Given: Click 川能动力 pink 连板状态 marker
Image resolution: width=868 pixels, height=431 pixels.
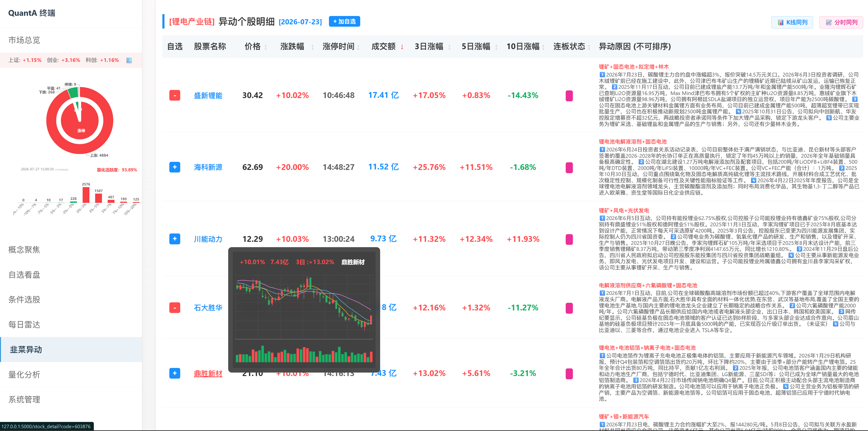Looking at the screenshot, I should click(569, 239).
